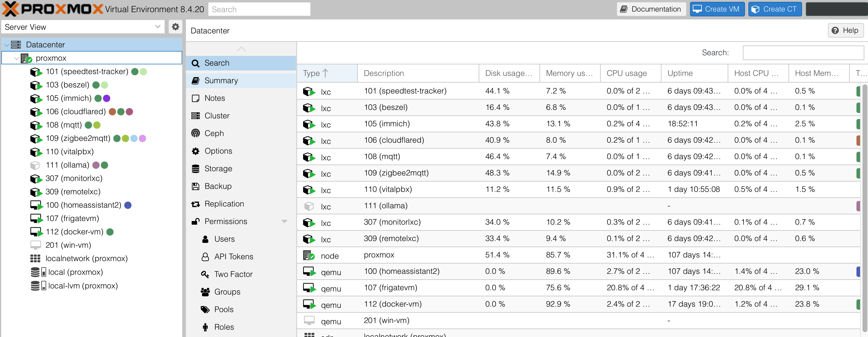This screenshot has height=337, width=868.
Task: Click the Proxmox logo
Action: pyautogui.click(x=53, y=9)
